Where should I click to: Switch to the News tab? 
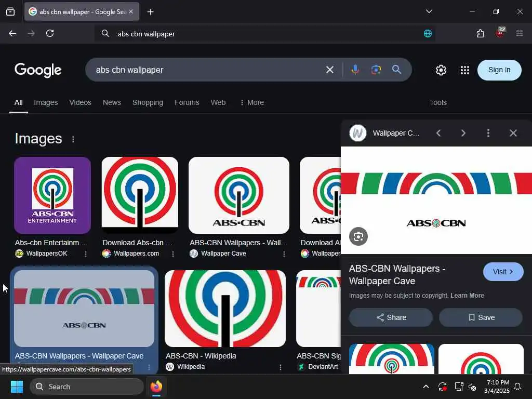pos(112,102)
